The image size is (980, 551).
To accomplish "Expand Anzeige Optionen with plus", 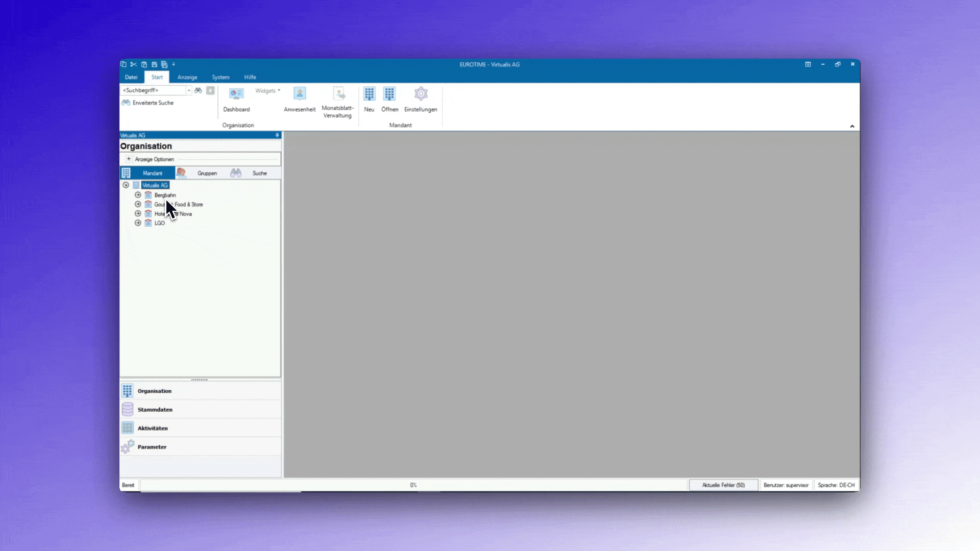I will click(x=129, y=159).
